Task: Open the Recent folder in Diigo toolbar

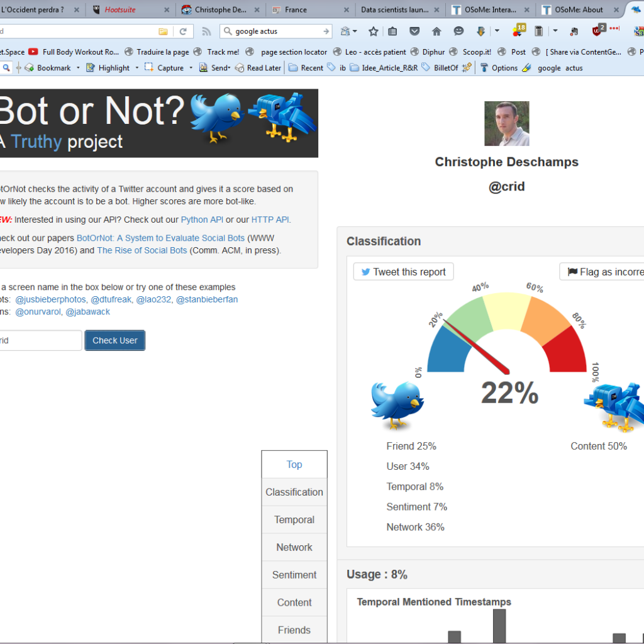Action: [306, 68]
